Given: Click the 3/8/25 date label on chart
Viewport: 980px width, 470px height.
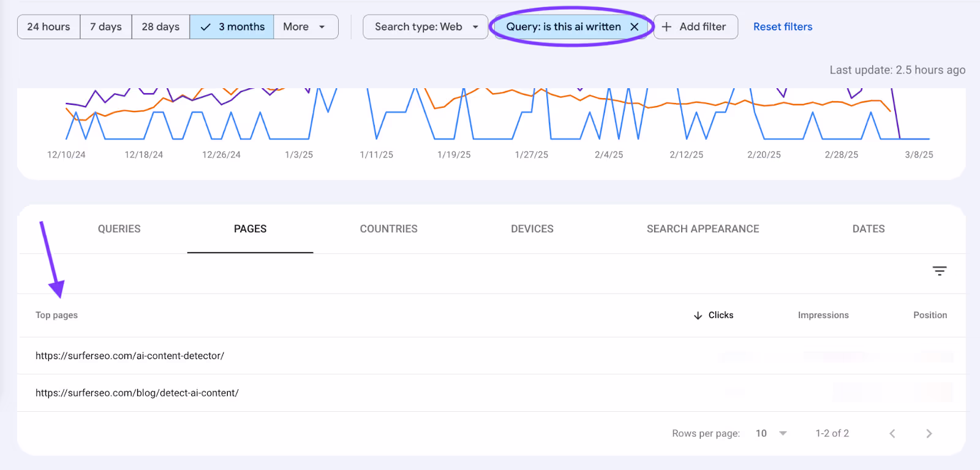Looking at the screenshot, I should pos(919,155).
